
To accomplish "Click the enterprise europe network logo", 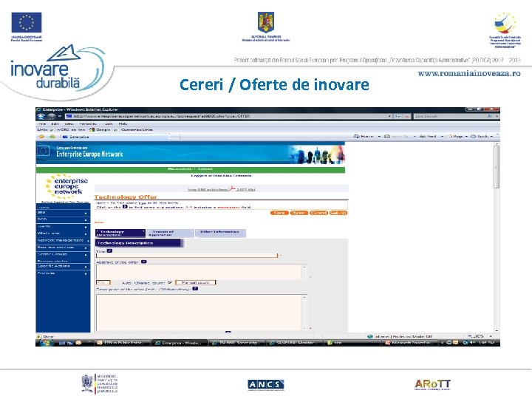I will coord(65,187).
